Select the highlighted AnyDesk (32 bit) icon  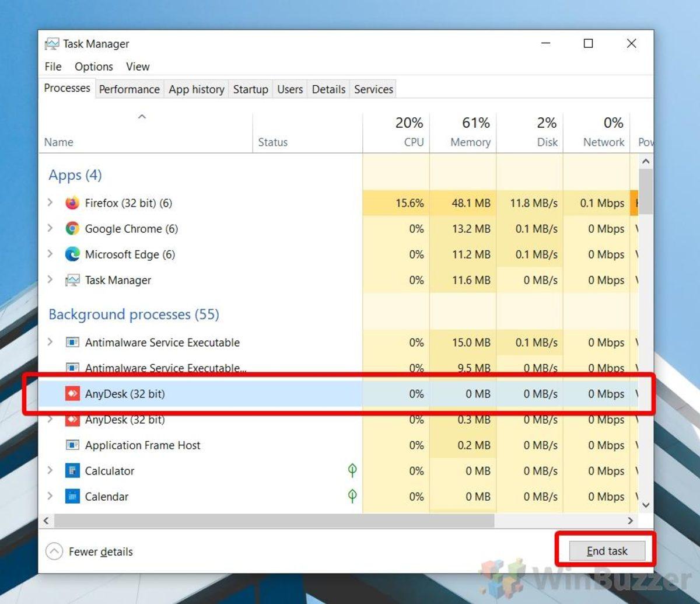coord(72,394)
